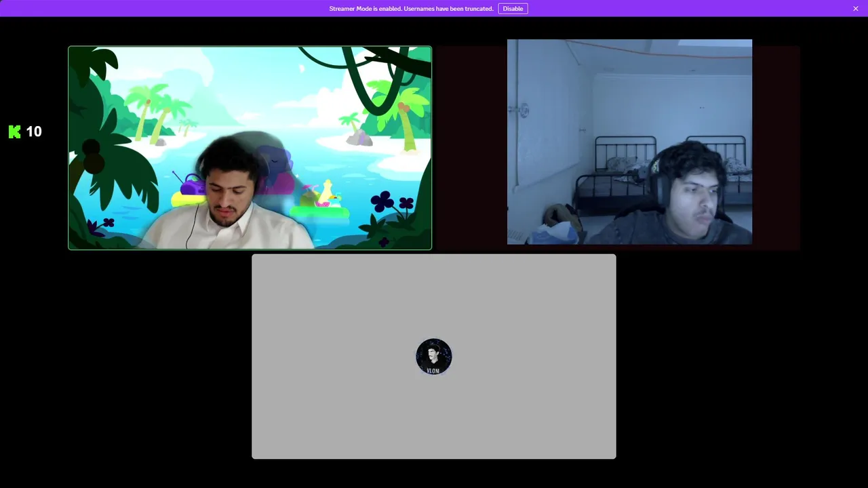868x488 pixels.
Task: Click the Disable button in streamer banner
Action: (513, 9)
